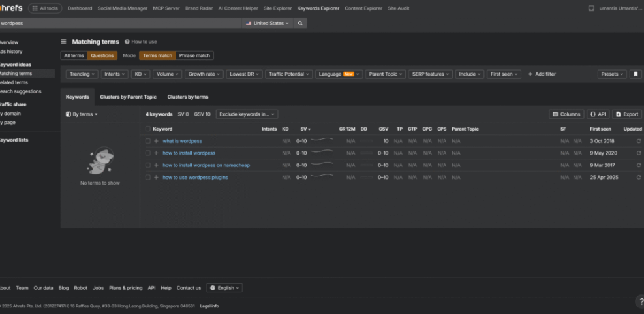Expand the Include filter
Image resolution: width=644 pixels, height=314 pixels.
[470, 74]
